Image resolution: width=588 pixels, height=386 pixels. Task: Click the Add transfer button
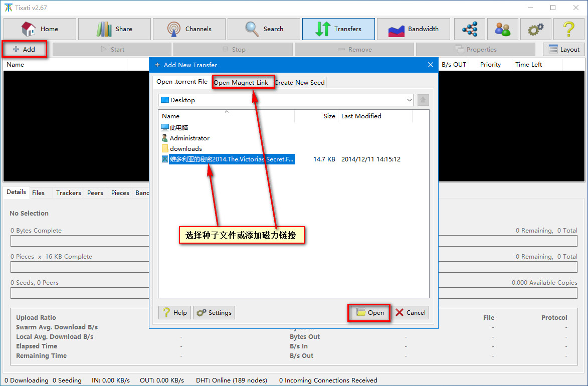(x=24, y=49)
